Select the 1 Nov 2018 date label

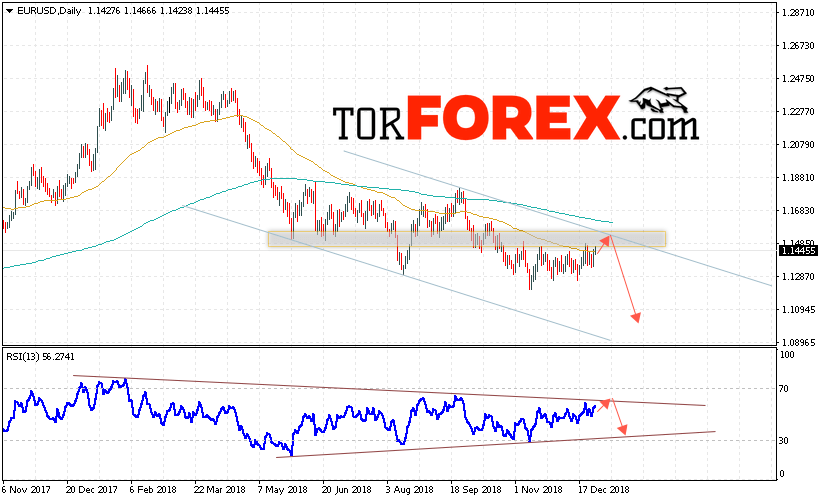538,490
